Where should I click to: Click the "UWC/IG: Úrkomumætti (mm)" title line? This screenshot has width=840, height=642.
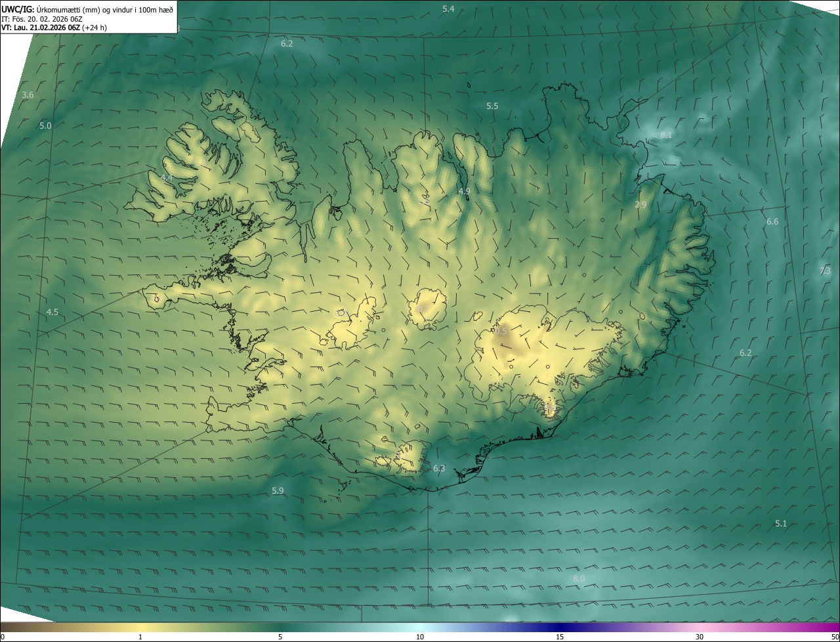tap(87, 9)
